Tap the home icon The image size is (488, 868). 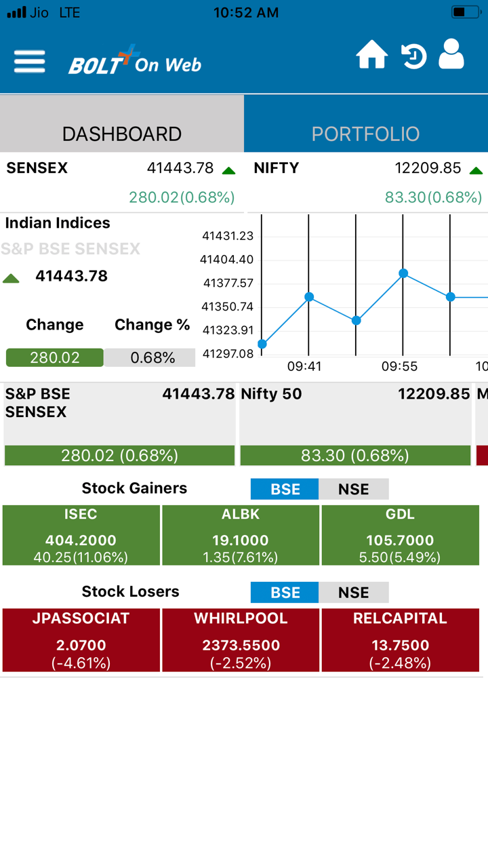pyautogui.click(x=372, y=55)
